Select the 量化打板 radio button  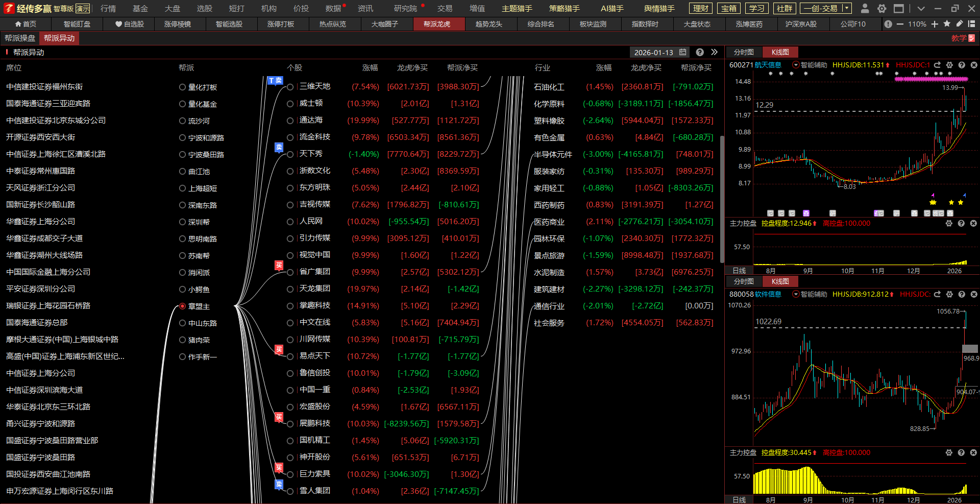tap(182, 87)
